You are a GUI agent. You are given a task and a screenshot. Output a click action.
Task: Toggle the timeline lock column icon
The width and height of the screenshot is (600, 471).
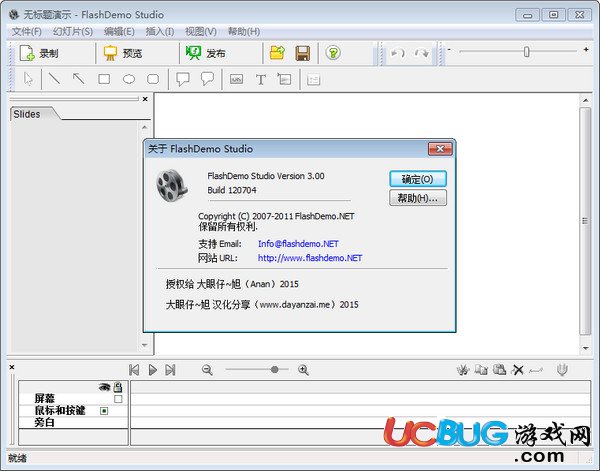click(x=118, y=387)
